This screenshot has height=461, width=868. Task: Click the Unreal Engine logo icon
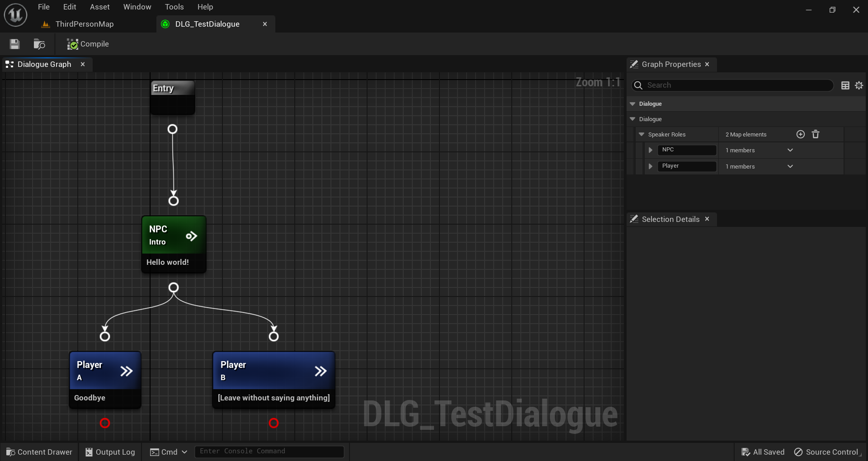[15, 15]
